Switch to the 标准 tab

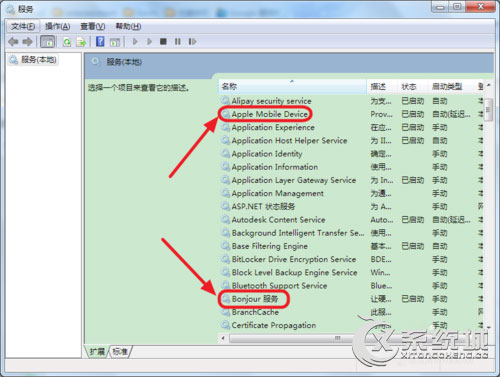[120, 351]
